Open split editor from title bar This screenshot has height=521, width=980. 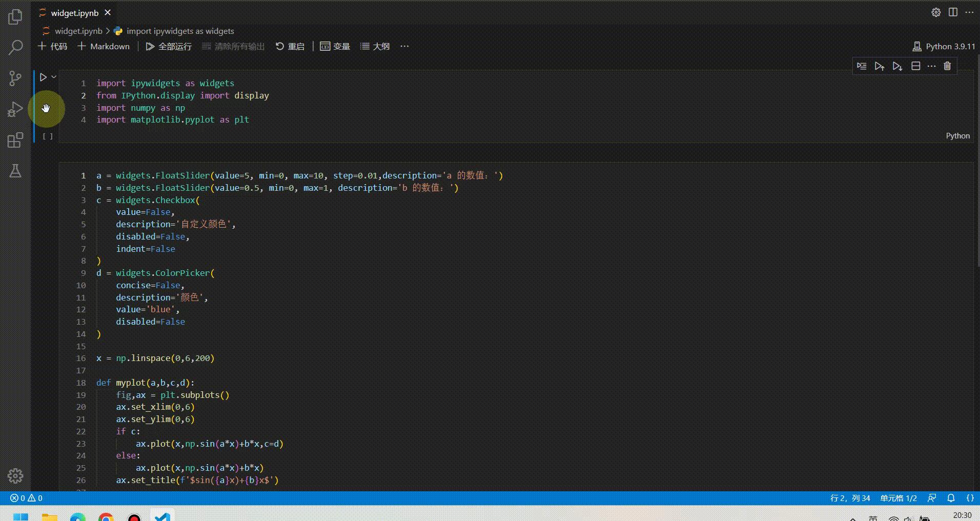pos(953,12)
